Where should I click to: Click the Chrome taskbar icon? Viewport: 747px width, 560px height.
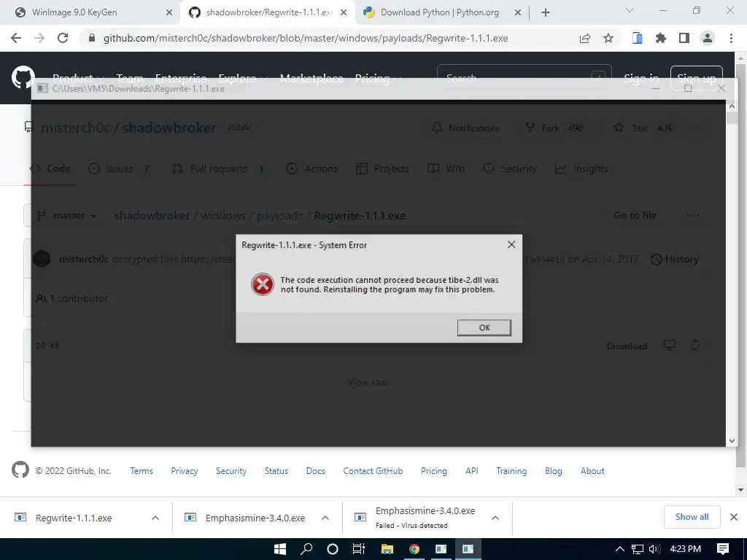pos(414,549)
